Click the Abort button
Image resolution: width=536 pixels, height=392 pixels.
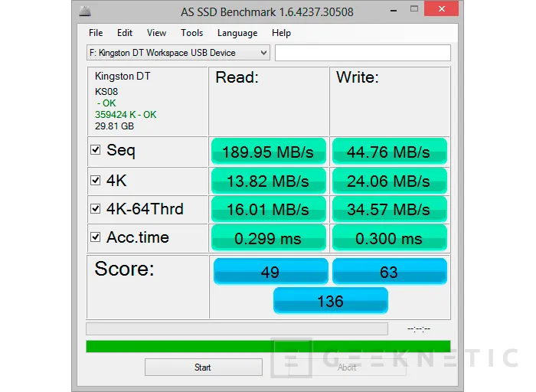click(347, 367)
